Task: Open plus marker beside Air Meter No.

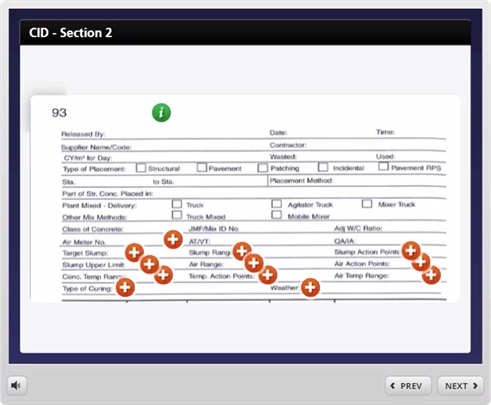Action: coord(173,239)
